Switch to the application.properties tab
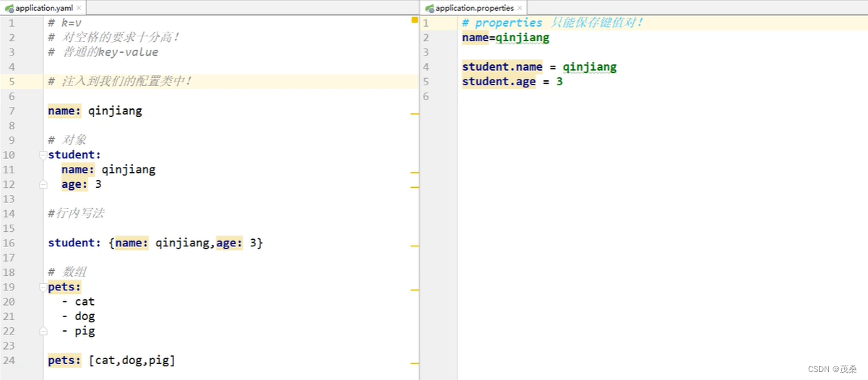868x380 pixels. point(475,8)
